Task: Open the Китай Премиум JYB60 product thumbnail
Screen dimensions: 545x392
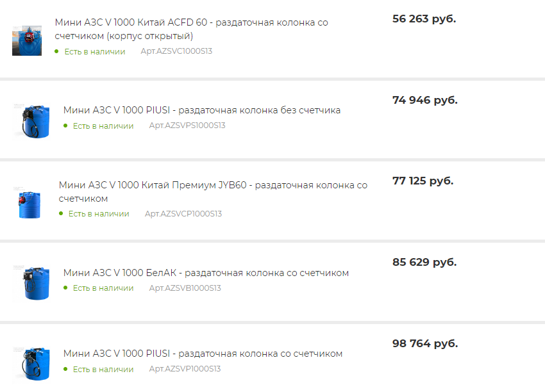Action: tap(27, 203)
